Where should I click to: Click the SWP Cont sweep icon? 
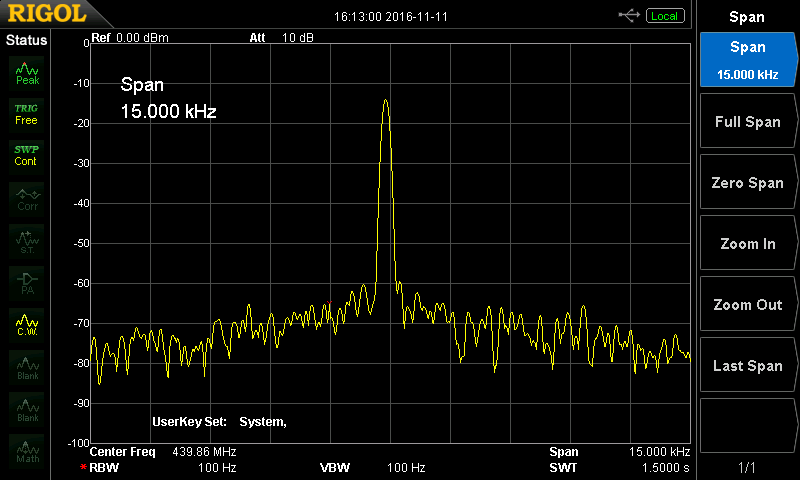(x=27, y=155)
